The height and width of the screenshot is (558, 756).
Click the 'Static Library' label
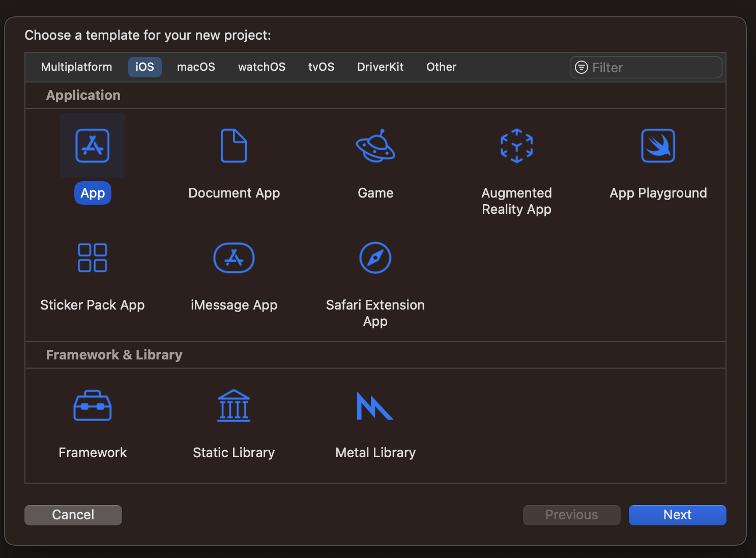234,453
